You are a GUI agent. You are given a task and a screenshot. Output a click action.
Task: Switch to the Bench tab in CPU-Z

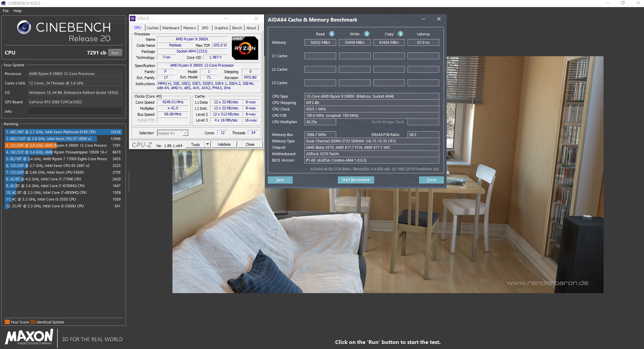pyautogui.click(x=237, y=28)
